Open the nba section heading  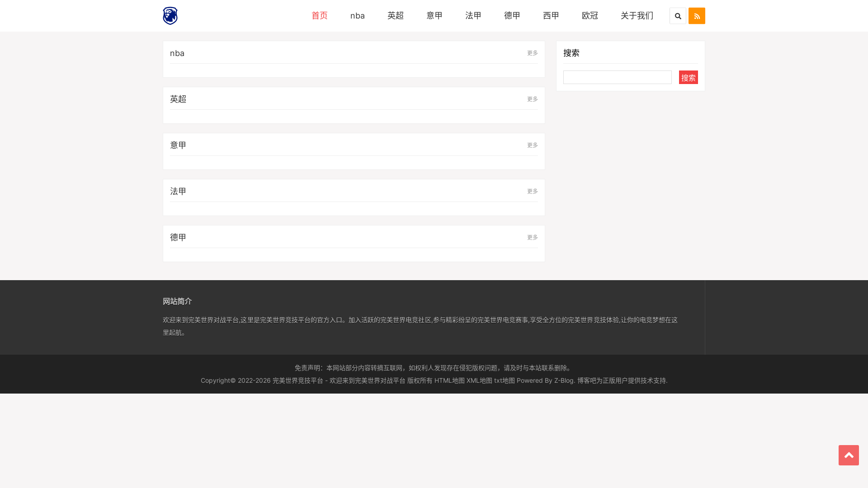click(x=177, y=53)
